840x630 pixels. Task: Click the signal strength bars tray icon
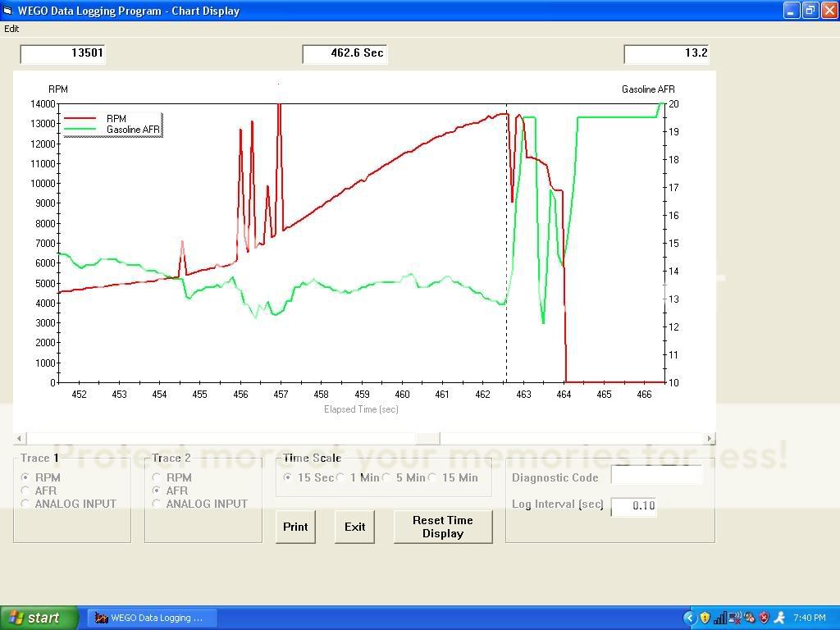[720, 619]
